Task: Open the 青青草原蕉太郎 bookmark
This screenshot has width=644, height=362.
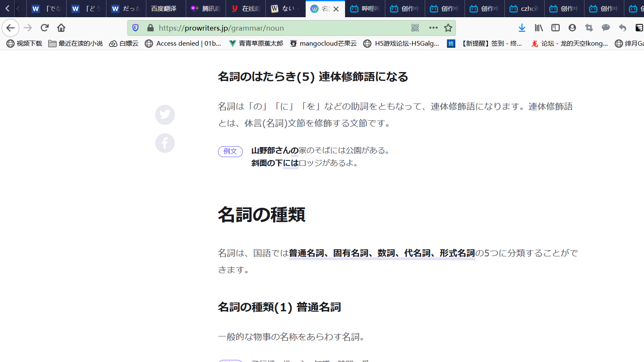Action: (256, 44)
